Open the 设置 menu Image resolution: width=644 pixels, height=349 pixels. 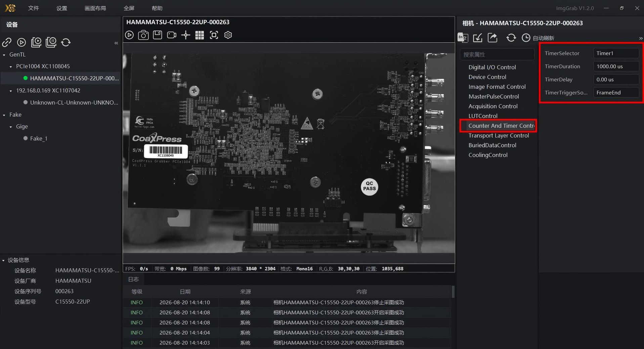click(62, 8)
